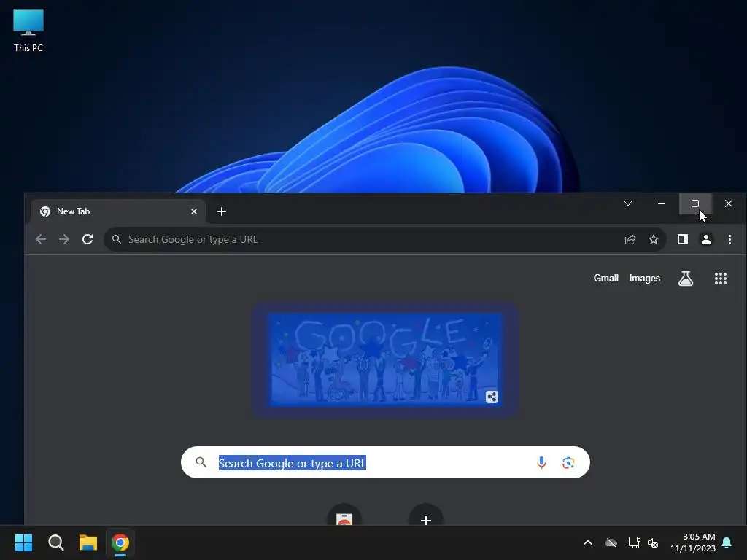Open Windows taskbar search

(x=55, y=542)
